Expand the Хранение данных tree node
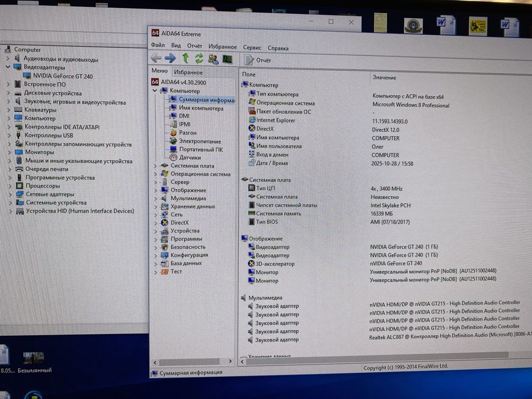Image resolution: width=532 pixels, height=399 pixels. click(156, 206)
